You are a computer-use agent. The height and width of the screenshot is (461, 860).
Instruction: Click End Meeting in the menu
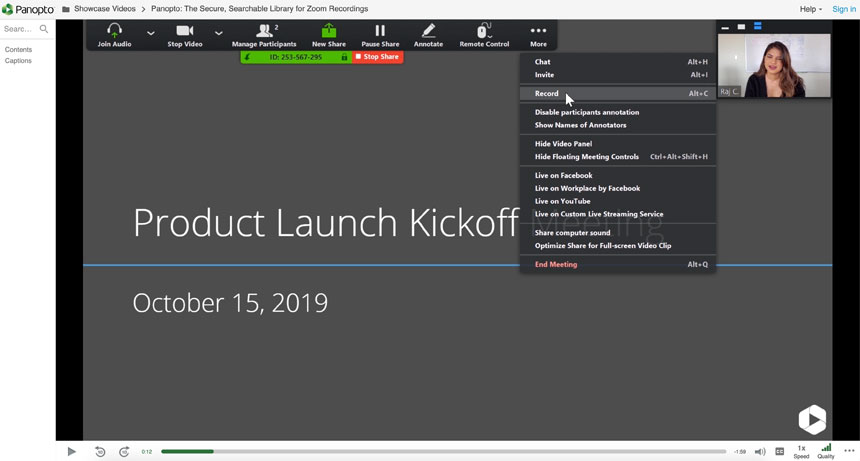(x=618, y=264)
